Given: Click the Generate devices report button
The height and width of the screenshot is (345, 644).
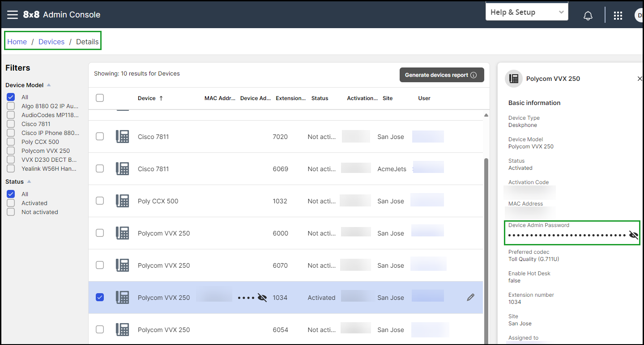Looking at the screenshot, I should 442,75.
